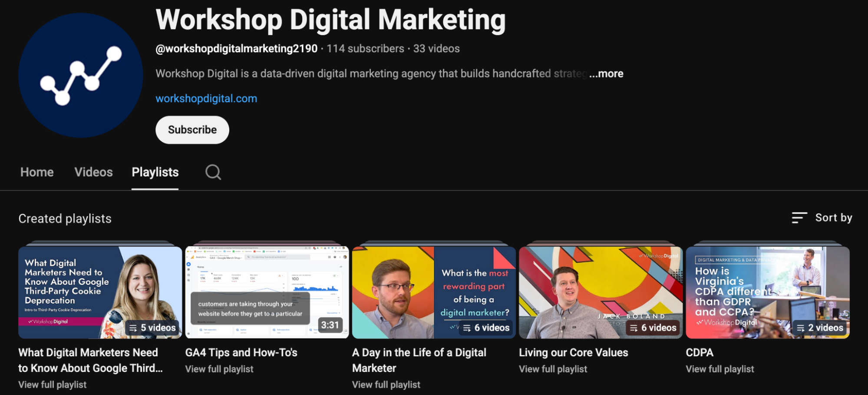
Task: Open the Living our Core Values thumbnail
Action: (x=601, y=292)
